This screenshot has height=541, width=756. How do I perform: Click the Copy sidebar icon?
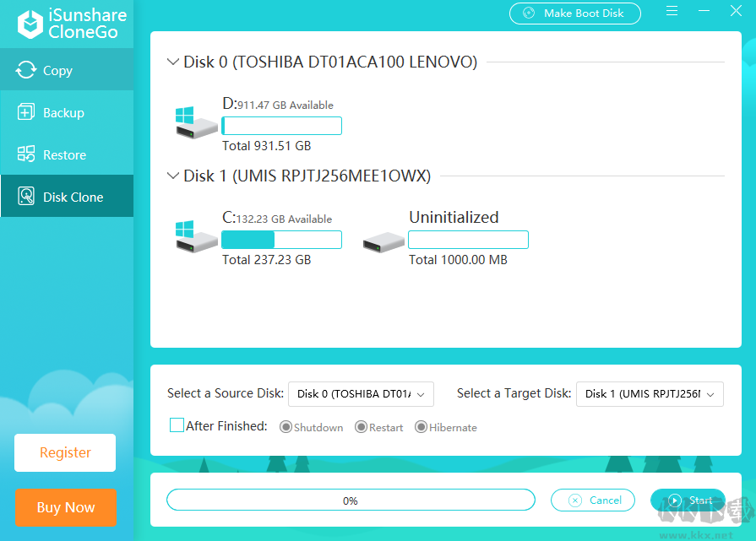coord(25,70)
